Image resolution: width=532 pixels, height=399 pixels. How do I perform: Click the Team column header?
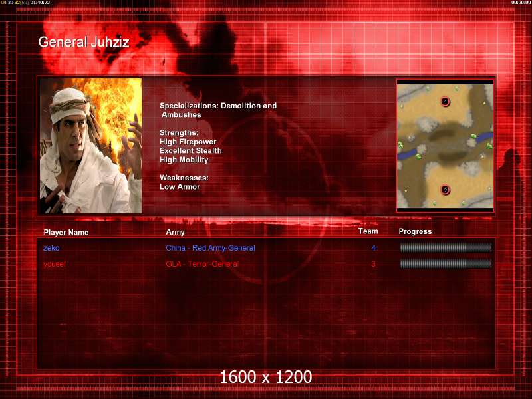[x=368, y=231]
